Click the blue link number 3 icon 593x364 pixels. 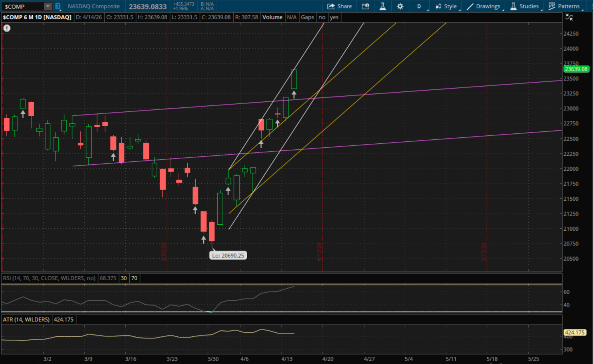click(x=58, y=6)
